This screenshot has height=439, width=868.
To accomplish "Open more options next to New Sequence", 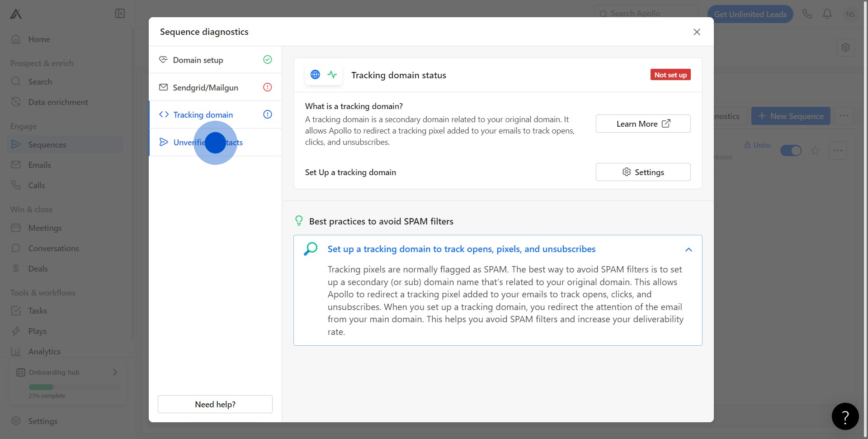I will (844, 116).
